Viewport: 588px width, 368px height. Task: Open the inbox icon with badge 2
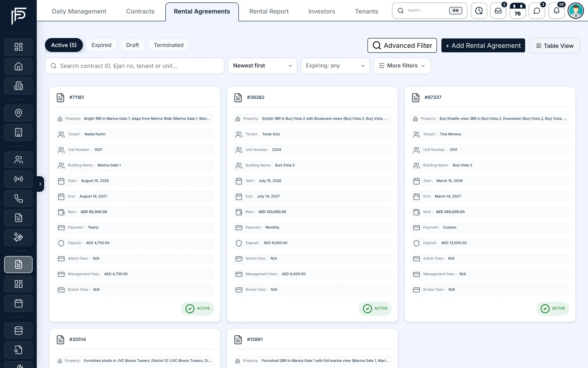pos(498,11)
